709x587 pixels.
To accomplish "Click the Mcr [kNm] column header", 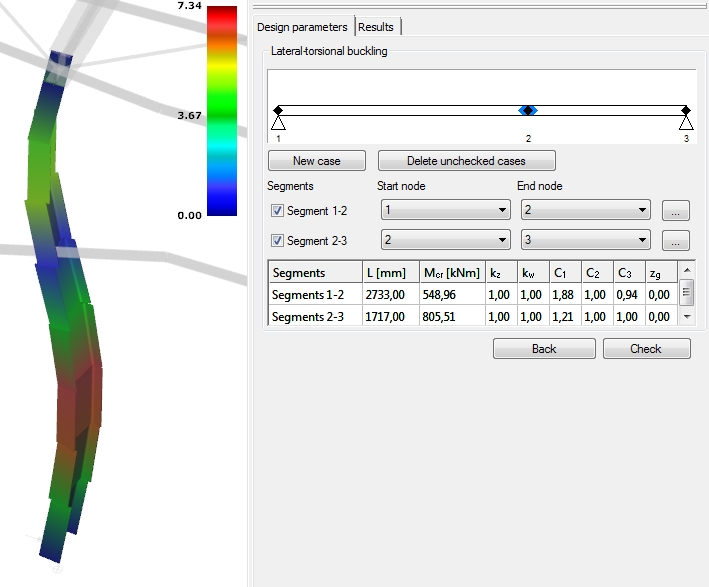I will point(452,273).
